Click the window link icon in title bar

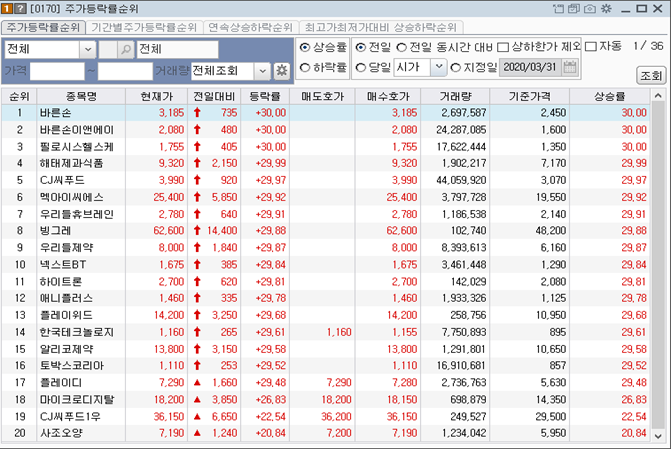(x=558, y=9)
